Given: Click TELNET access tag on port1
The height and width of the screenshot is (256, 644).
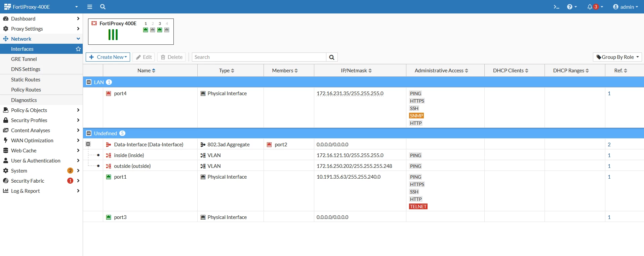Looking at the screenshot, I should coord(418,207).
